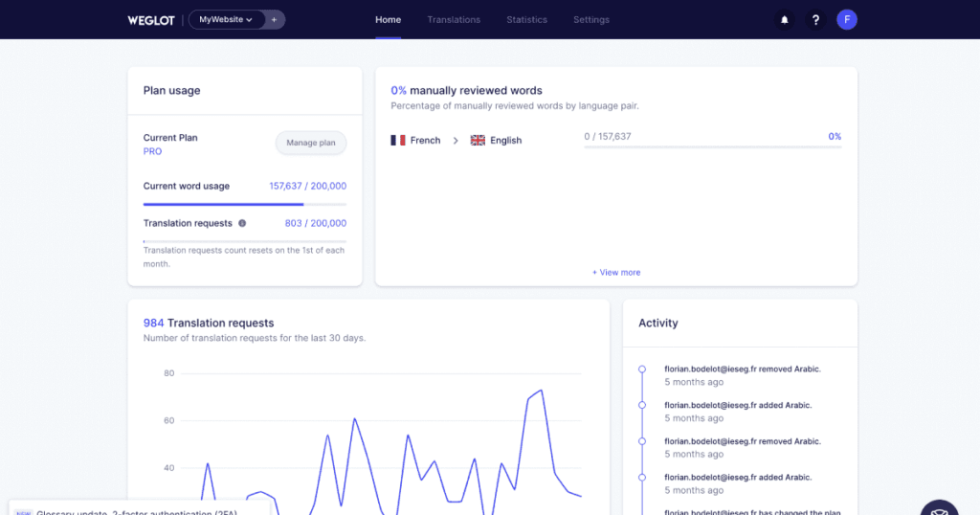Click the English UK flag icon
The image size is (980, 515).
pyautogui.click(x=478, y=140)
